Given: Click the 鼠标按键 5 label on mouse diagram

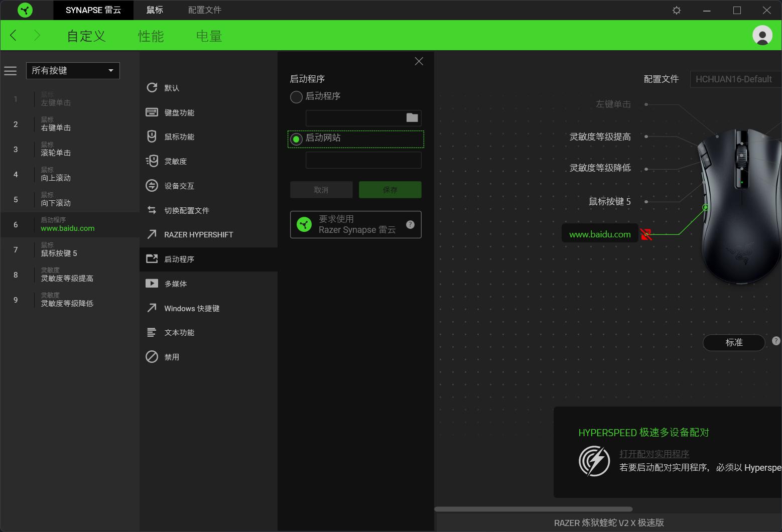Looking at the screenshot, I should coord(609,201).
